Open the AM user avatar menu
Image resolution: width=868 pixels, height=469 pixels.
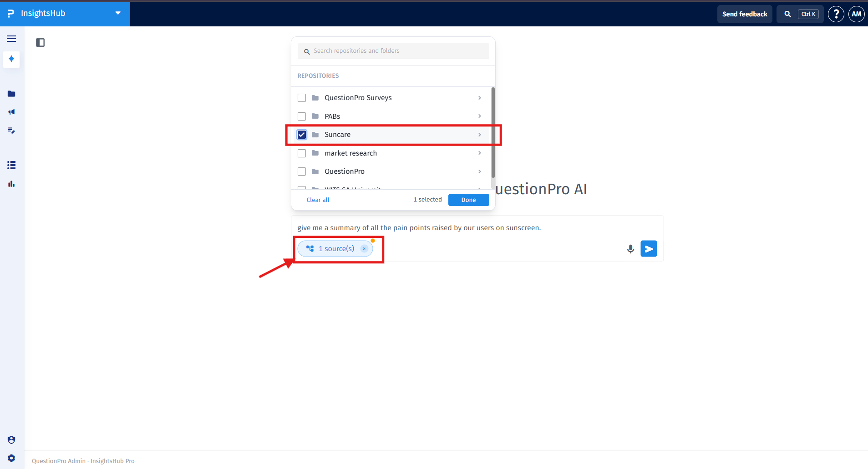(x=856, y=14)
